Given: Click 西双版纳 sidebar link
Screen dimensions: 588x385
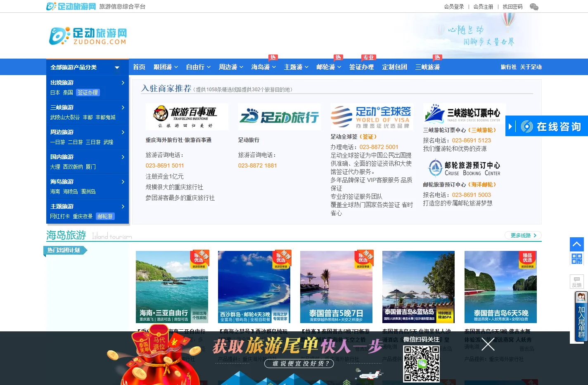Looking at the screenshot, I should (73, 167).
